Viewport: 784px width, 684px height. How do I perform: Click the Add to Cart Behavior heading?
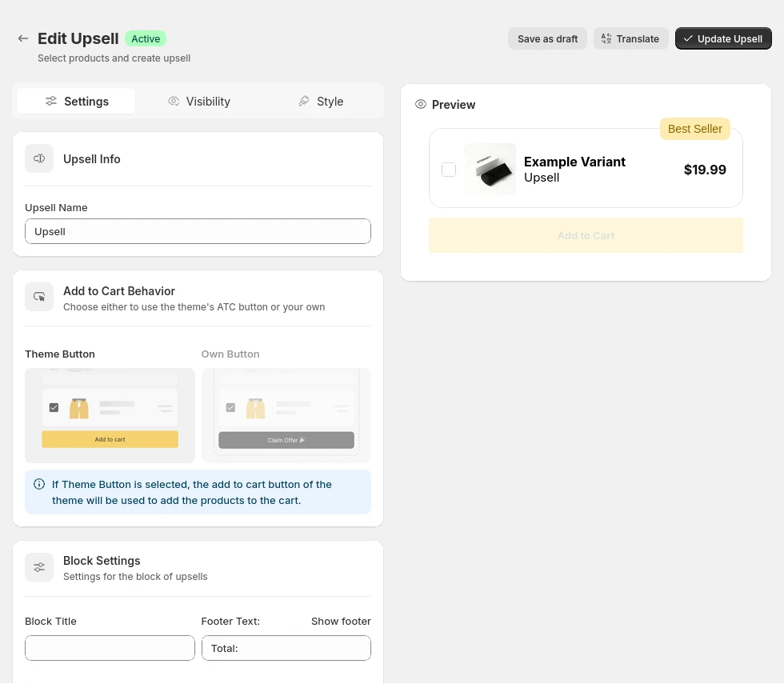click(x=119, y=291)
